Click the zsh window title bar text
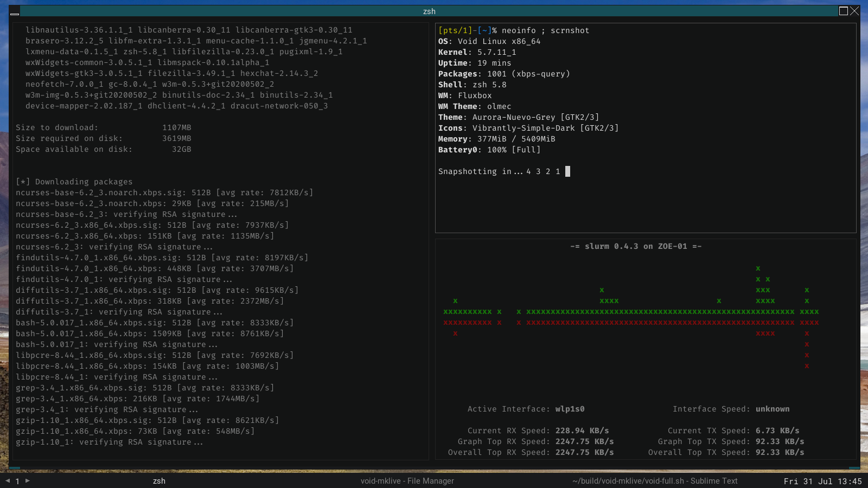Image resolution: width=868 pixels, height=488 pixels. 429,11
